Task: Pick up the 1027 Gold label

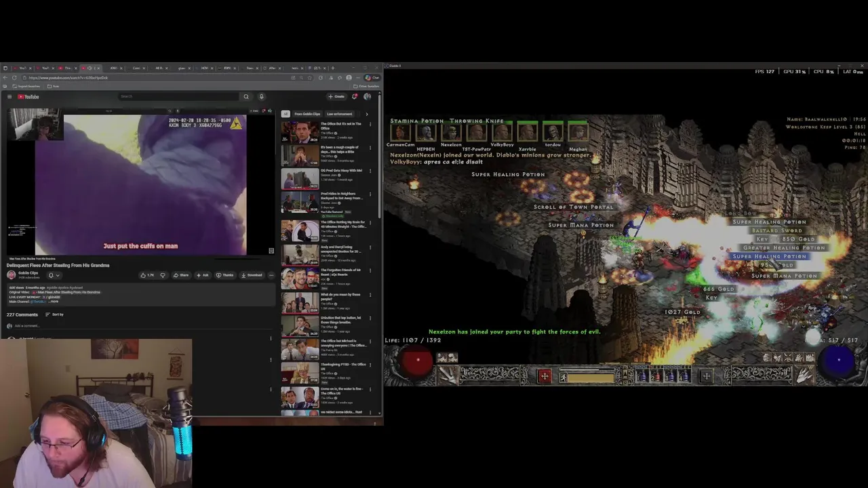Action: click(x=682, y=312)
